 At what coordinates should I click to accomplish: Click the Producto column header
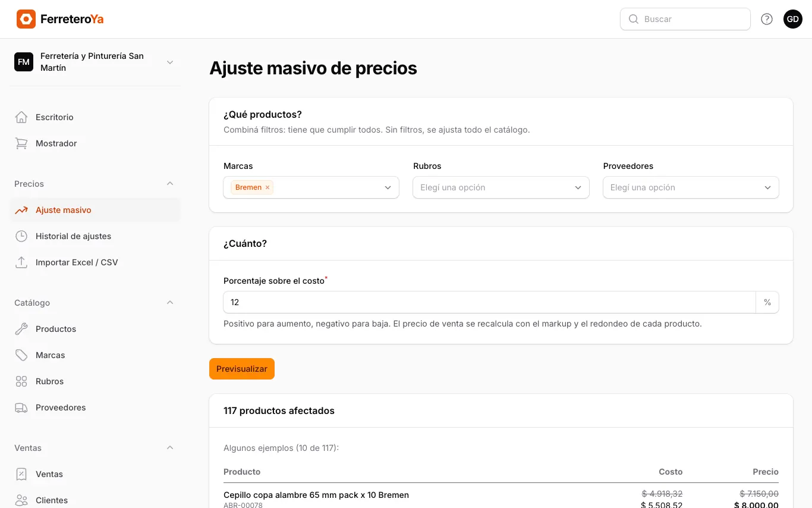click(242, 472)
